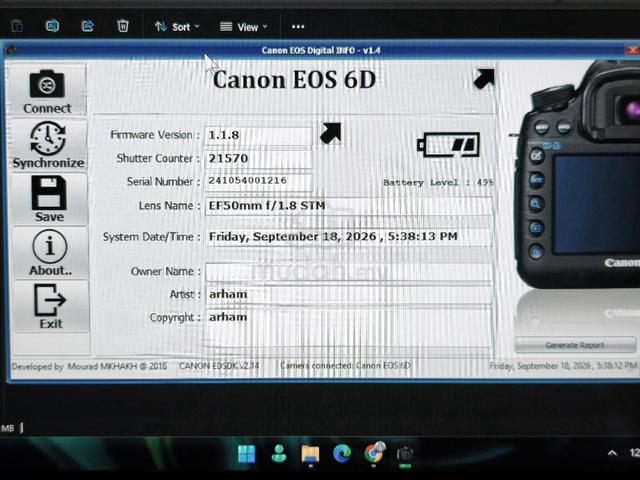
Task: Click the Battery Level percentage text
Action: (438, 182)
